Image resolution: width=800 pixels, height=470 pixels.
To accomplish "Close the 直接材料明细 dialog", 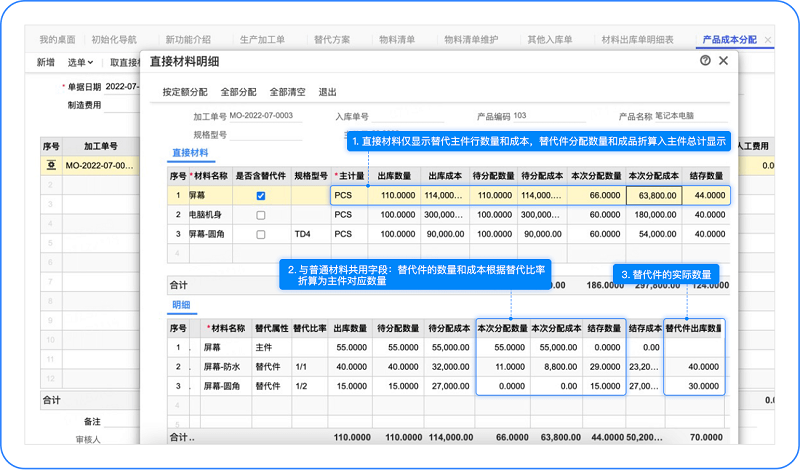I will [x=723, y=61].
